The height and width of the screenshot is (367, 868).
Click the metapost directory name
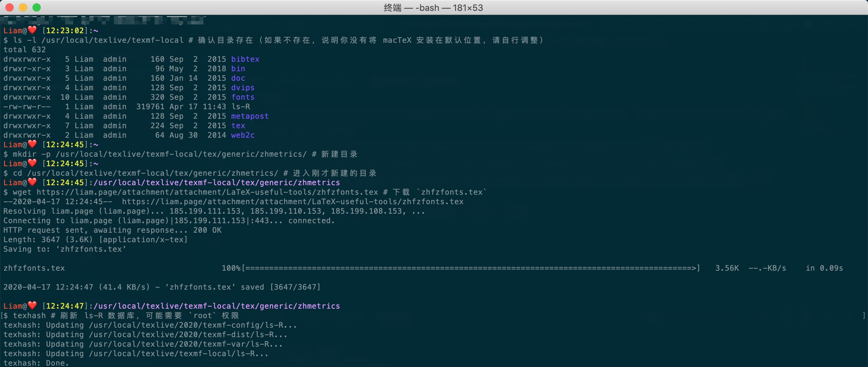(250, 116)
